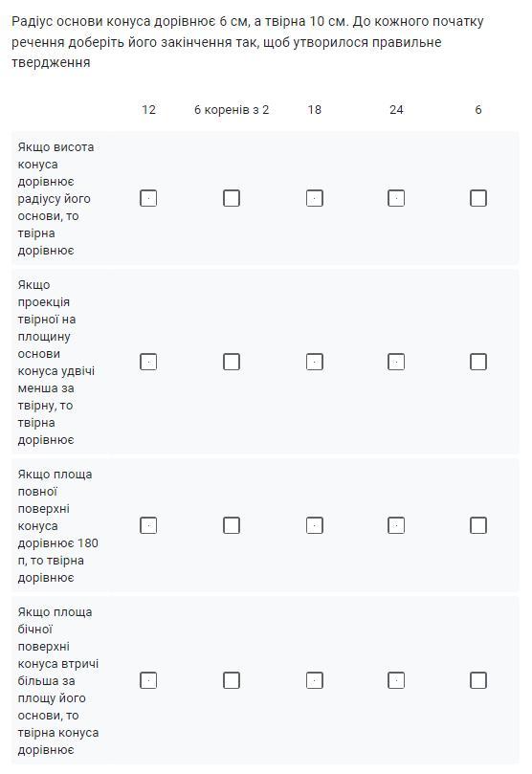Check '6 коренів з 2' for the 180π row
Screen dimensions: 532x774
[232, 525]
